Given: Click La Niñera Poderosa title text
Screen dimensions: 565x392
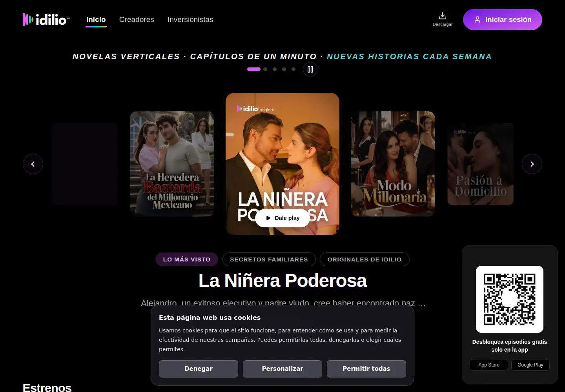Looking at the screenshot, I should (x=282, y=281).
